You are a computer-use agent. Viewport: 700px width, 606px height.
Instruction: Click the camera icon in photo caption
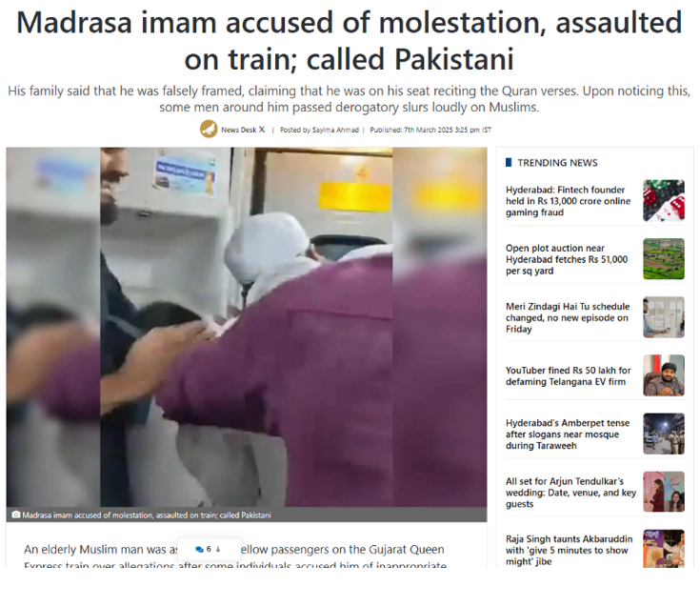[15, 515]
